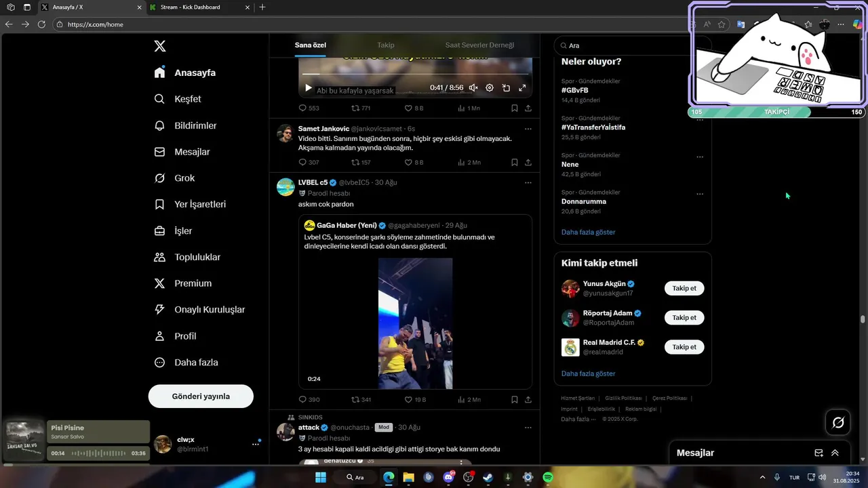Open Onaylı Kuruluşlar page

[x=199, y=310]
